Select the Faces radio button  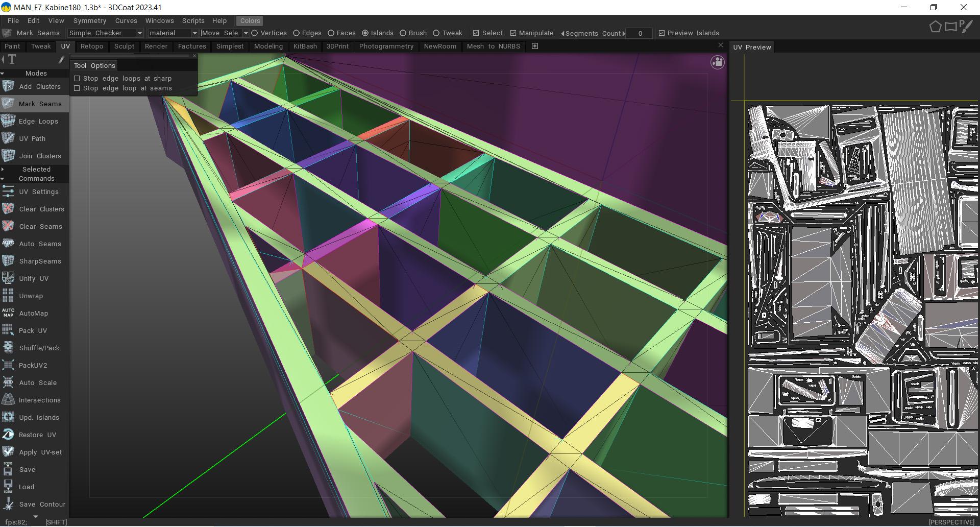click(331, 33)
